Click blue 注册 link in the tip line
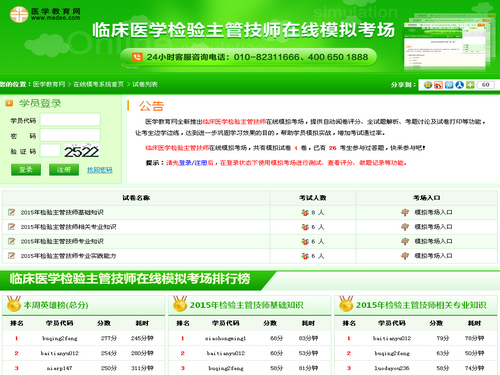Screen dimensions: 500x375 [201, 163]
